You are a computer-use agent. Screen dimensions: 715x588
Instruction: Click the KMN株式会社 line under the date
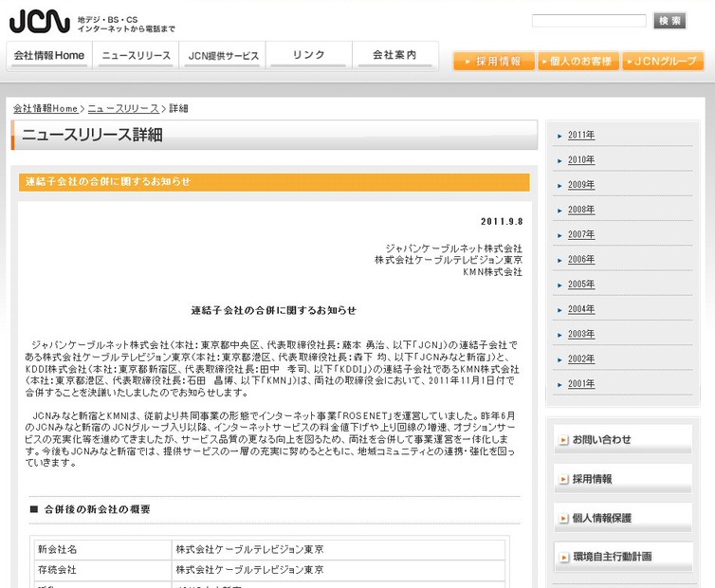pos(492,272)
